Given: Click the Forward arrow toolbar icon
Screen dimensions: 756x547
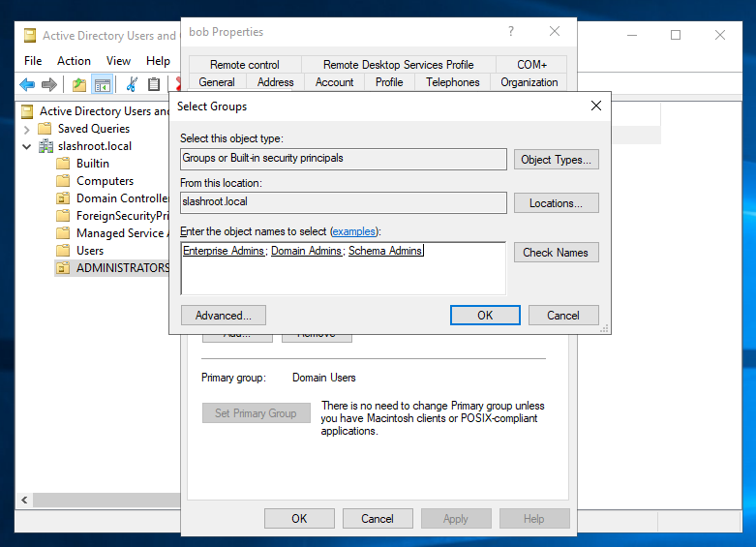Looking at the screenshot, I should click(48, 84).
